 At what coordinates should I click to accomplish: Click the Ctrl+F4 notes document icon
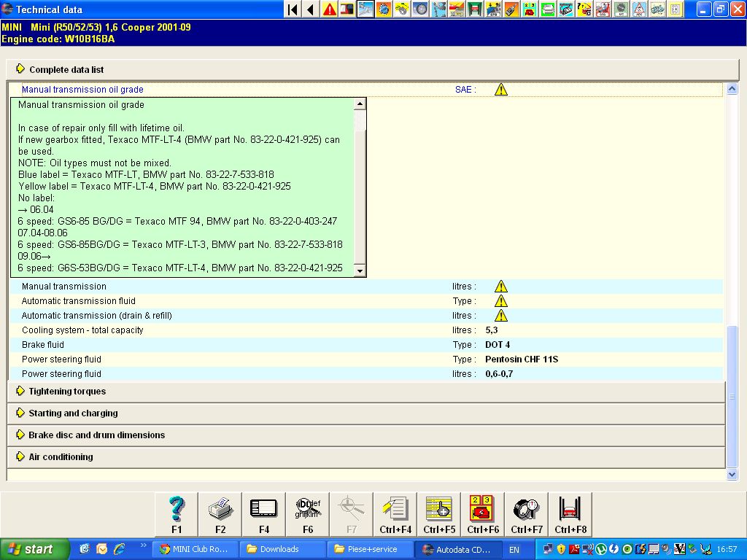click(x=395, y=514)
